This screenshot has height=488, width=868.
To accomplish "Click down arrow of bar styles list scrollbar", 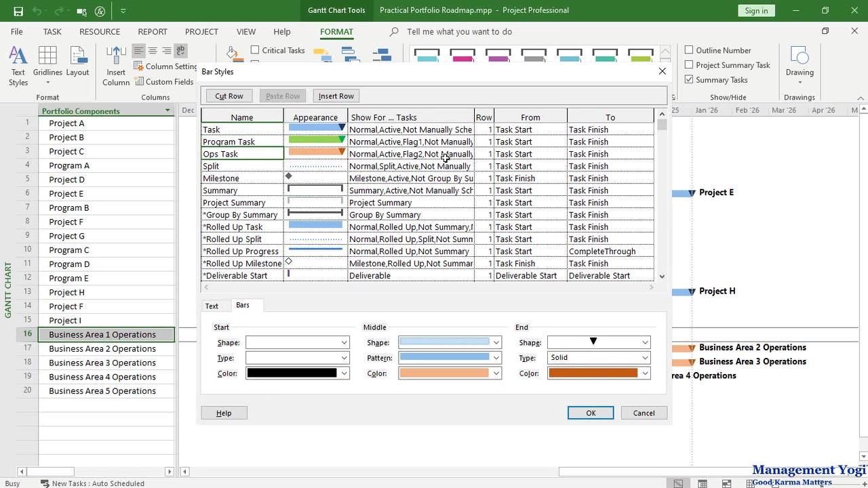I will (662, 277).
